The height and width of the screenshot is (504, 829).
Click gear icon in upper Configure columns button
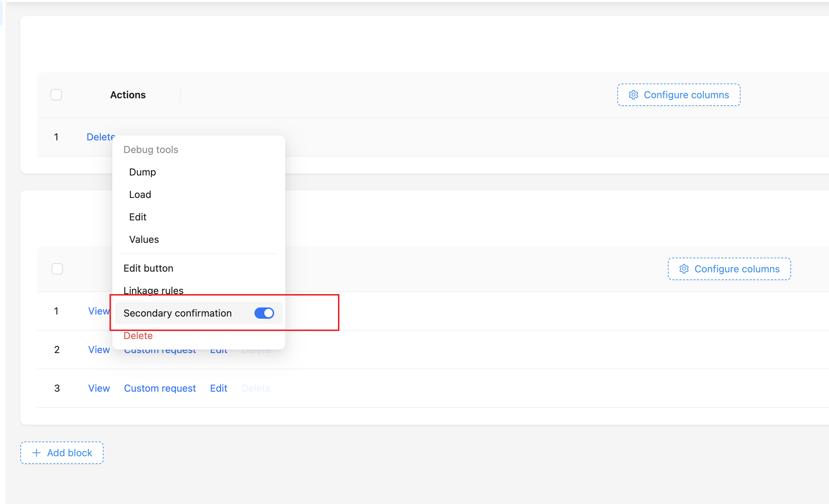coord(633,95)
